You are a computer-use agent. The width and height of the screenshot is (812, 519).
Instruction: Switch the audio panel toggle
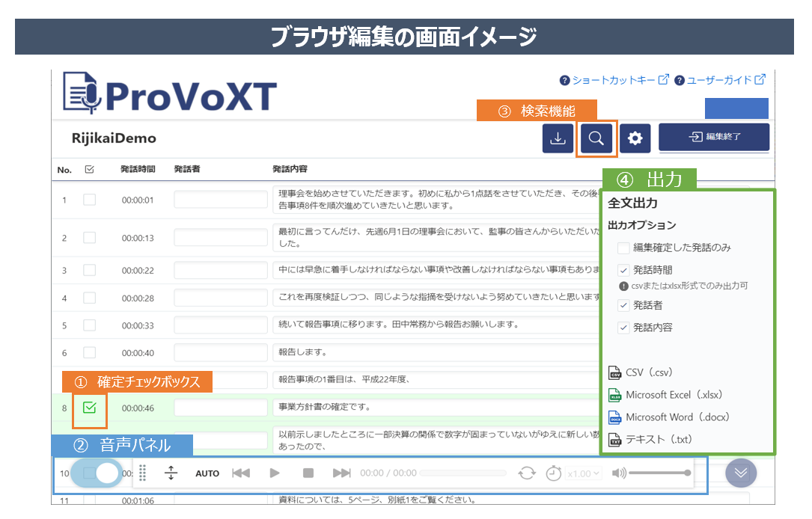tap(97, 473)
